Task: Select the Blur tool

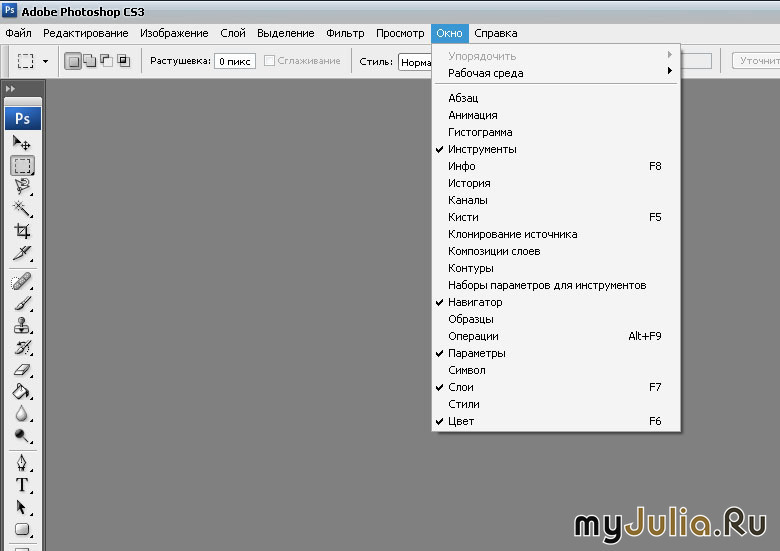Action: click(22, 413)
